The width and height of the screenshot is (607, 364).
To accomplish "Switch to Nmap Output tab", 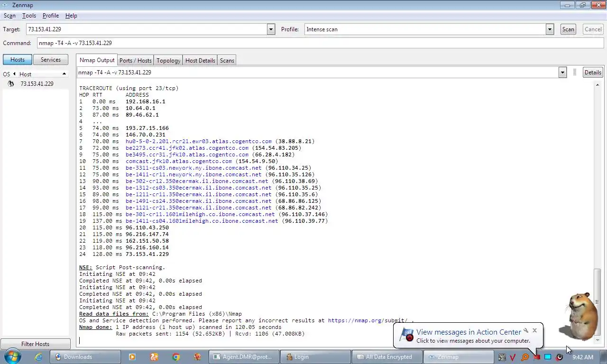I will [97, 60].
